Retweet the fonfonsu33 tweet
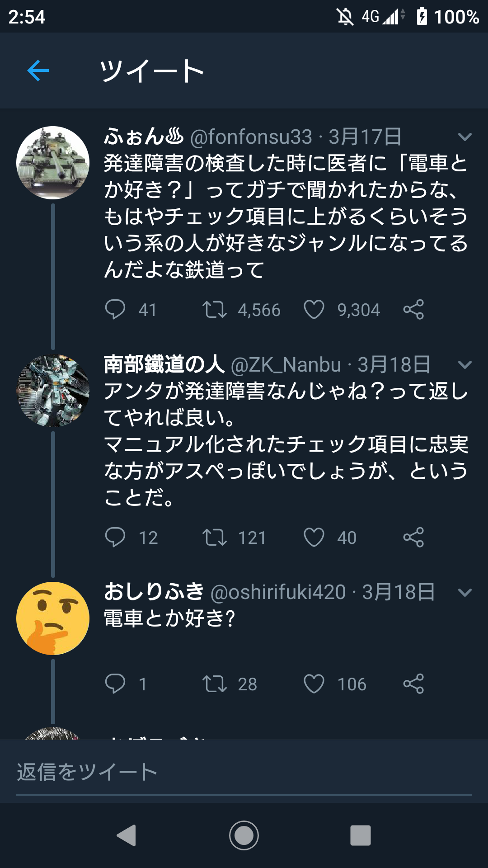 tap(215, 310)
